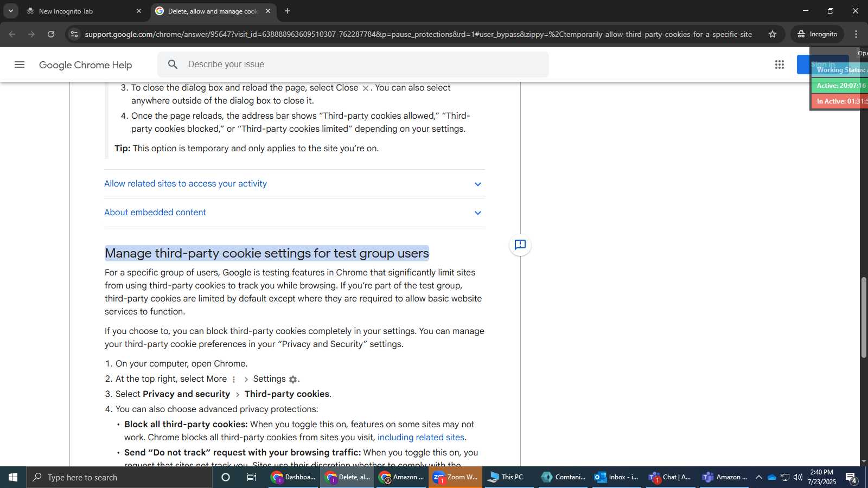The height and width of the screenshot is (488, 868).
Task: Open the volume speaker icon
Action: click(798, 477)
